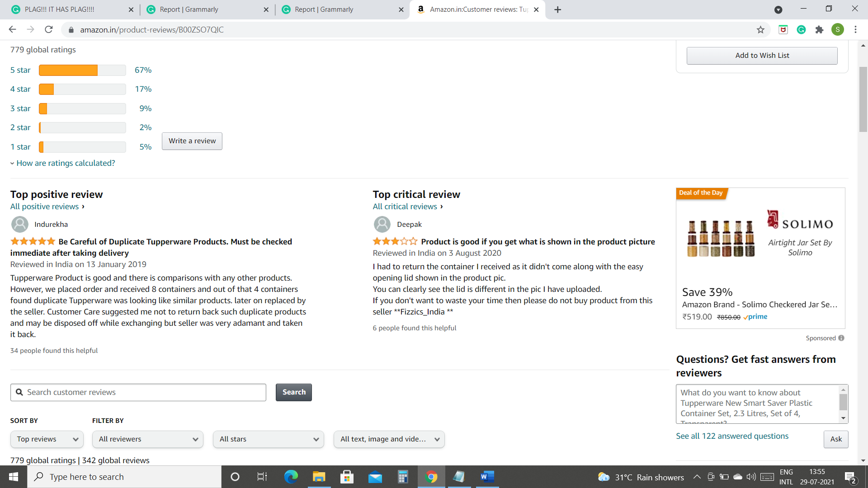Click Add to Wish List button
The height and width of the screenshot is (488, 868).
[x=762, y=56]
